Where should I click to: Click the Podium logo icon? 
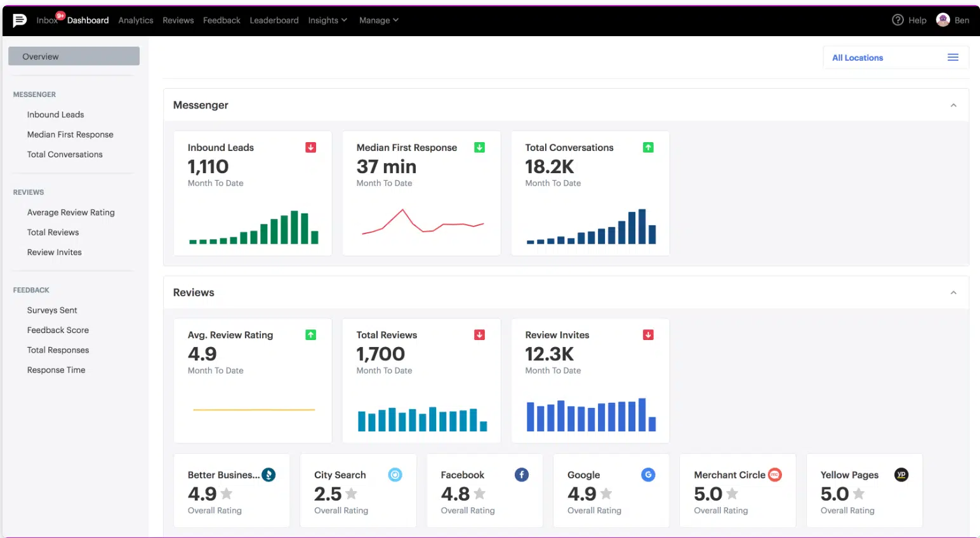[20, 20]
